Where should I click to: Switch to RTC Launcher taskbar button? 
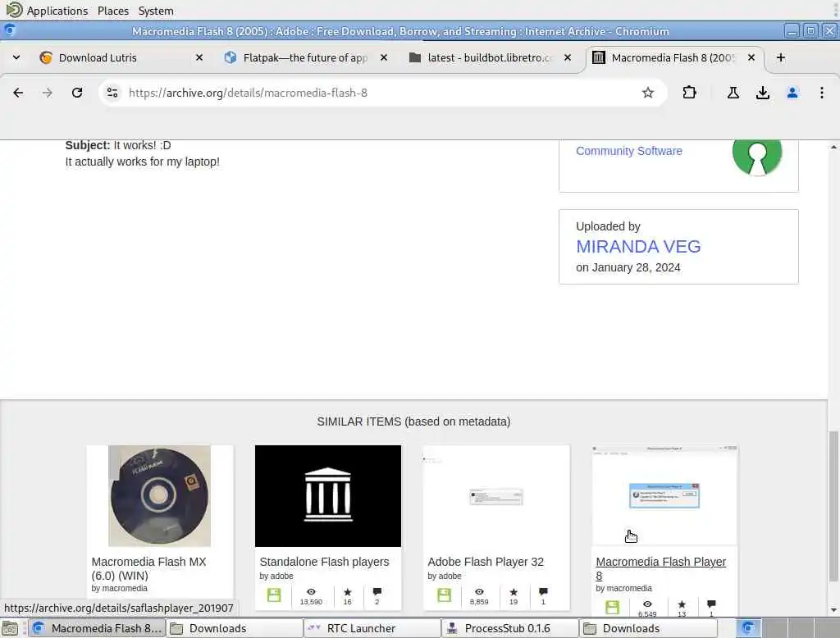pyautogui.click(x=372, y=628)
